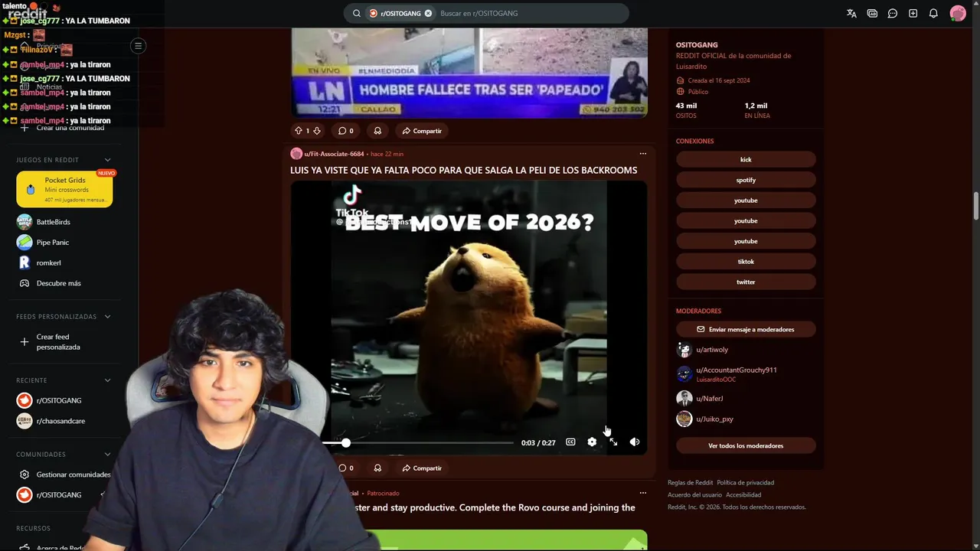Image resolution: width=980 pixels, height=551 pixels.
Task: Share the BACKROOMS post
Action: coord(422,468)
